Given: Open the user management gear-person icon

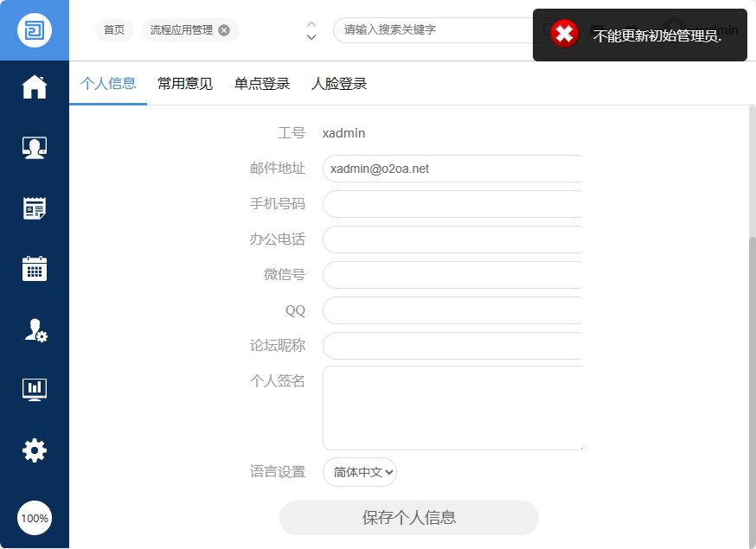Looking at the screenshot, I should (35, 330).
